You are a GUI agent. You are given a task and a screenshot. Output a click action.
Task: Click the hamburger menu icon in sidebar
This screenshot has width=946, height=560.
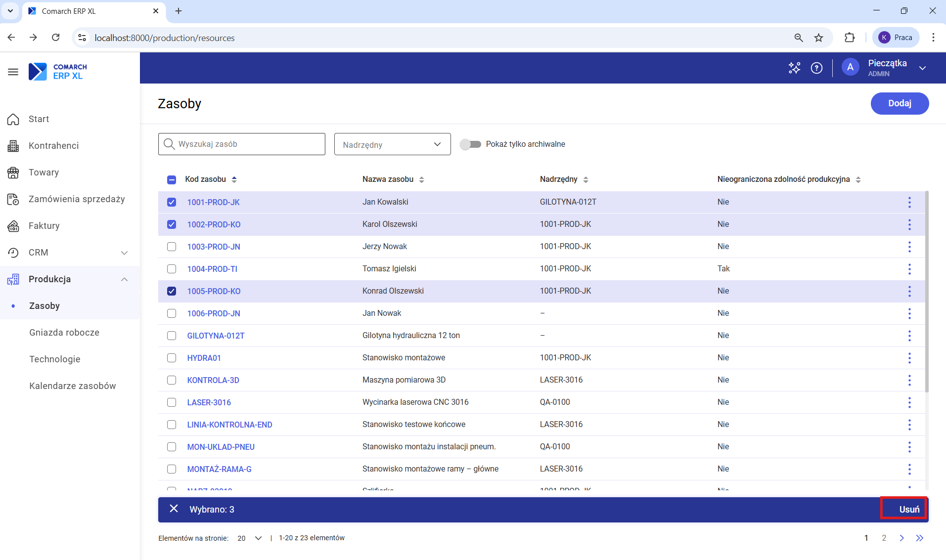(x=13, y=72)
